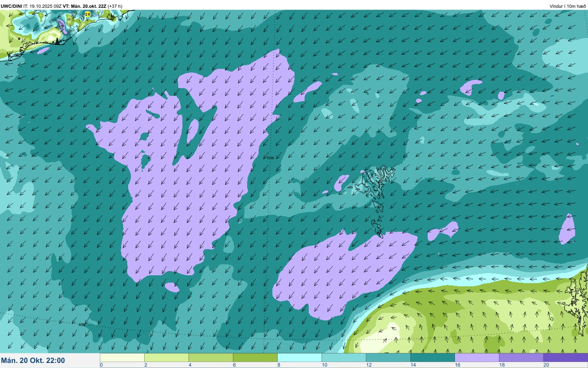Select the 0–2 pale yellow legend swatch
The image size is (588, 368).
coord(122,357)
